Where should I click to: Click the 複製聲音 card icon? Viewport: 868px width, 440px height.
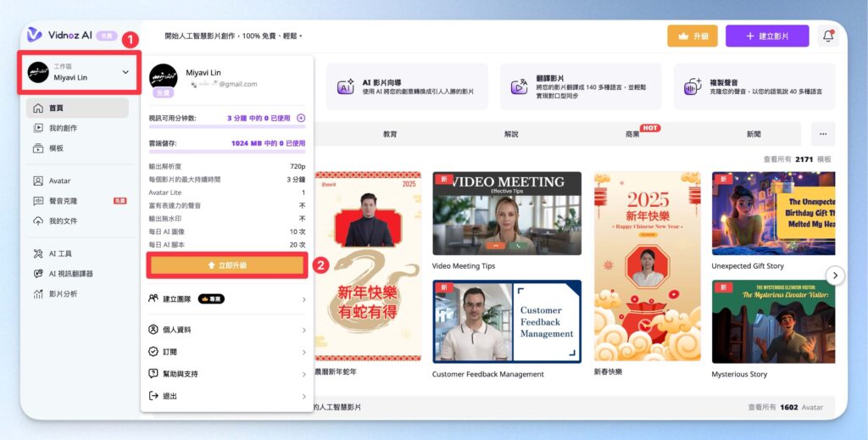pyautogui.click(x=693, y=86)
